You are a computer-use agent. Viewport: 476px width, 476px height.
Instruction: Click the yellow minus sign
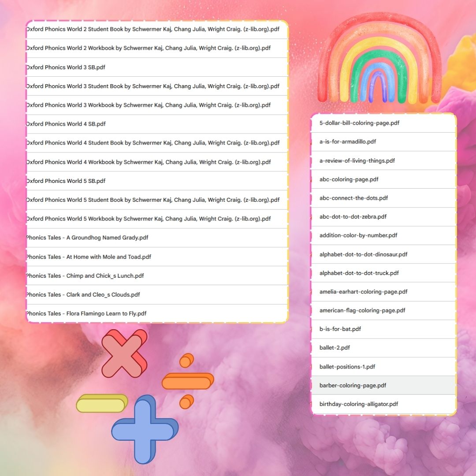point(101,404)
